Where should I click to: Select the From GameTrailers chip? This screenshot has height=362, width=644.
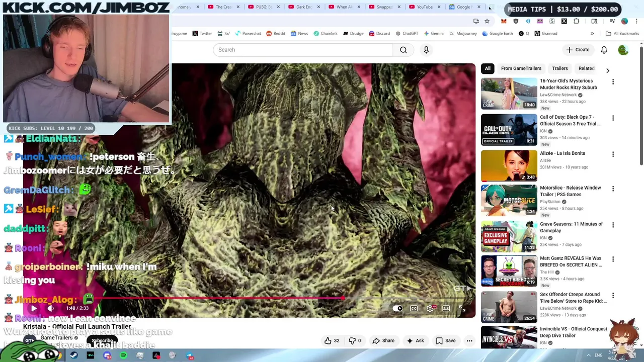click(x=521, y=68)
